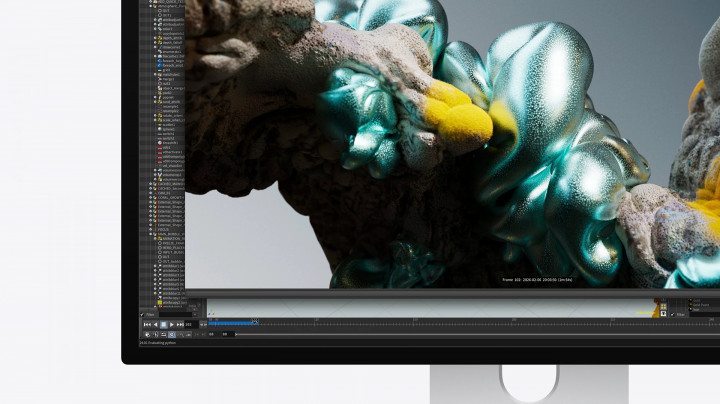Screen dimensions: 720x404
Task: Select the CAM_01 row in node tree
Action: [162, 193]
